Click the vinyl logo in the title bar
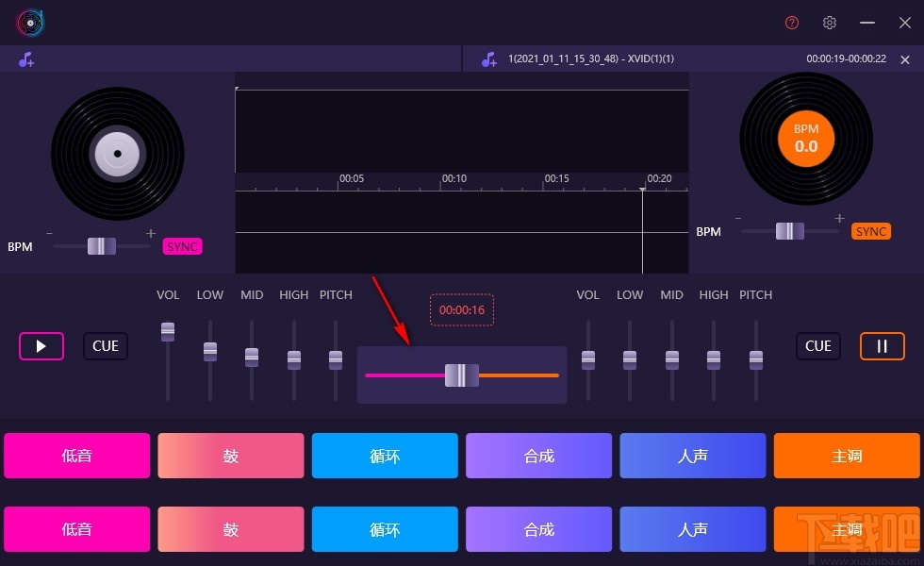Viewport: 924px width, 566px height. (29, 22)
